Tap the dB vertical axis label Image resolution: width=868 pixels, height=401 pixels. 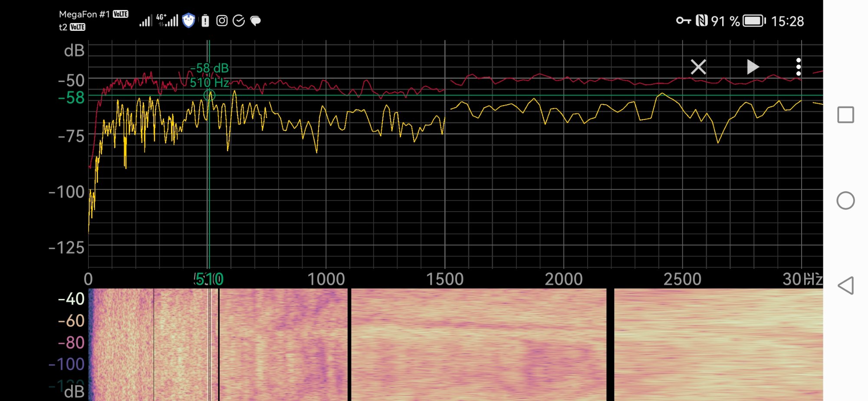[x=74, y=51]
